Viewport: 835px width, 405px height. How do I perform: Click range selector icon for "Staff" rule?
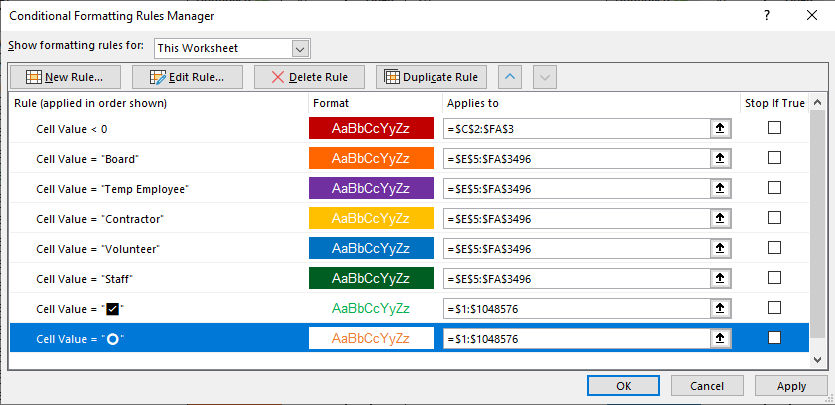click(717, 278)
